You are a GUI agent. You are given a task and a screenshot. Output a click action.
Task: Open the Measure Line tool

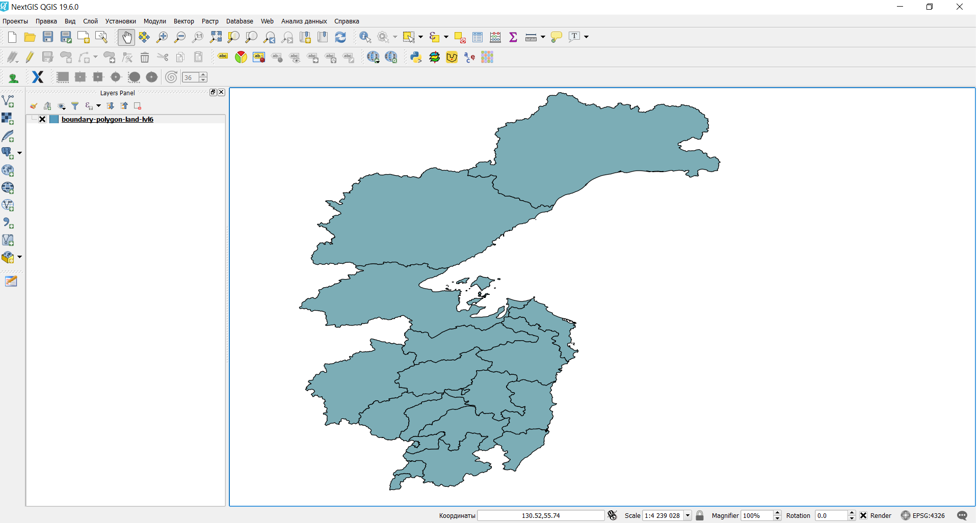tap(531, 37)
